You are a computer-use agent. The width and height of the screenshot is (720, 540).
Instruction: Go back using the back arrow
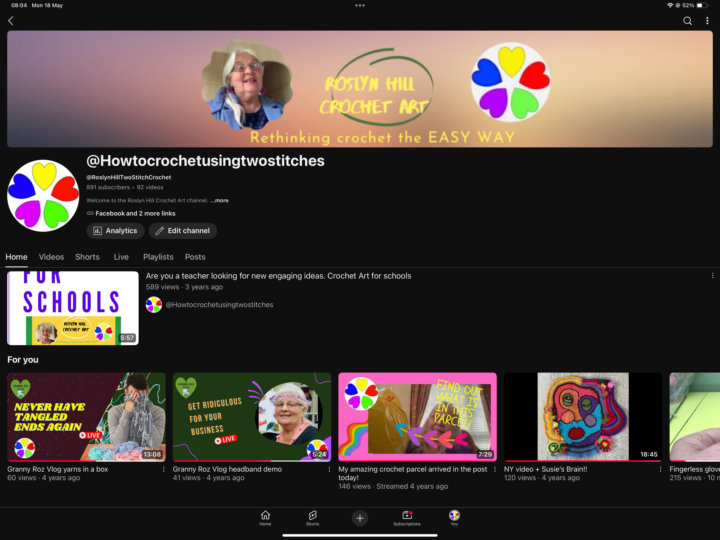[x=11, y=21]
